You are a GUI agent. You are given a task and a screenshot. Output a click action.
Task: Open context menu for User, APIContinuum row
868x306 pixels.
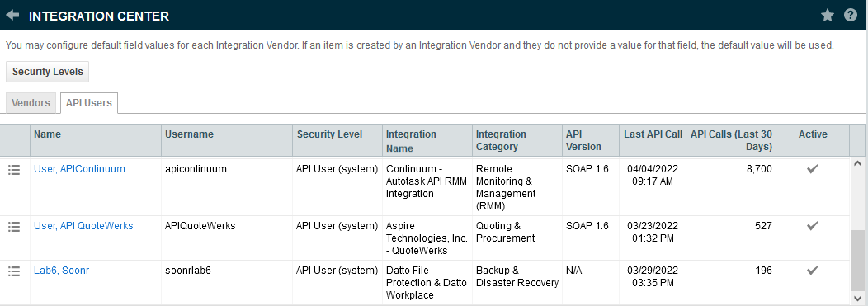coord(14,170)
